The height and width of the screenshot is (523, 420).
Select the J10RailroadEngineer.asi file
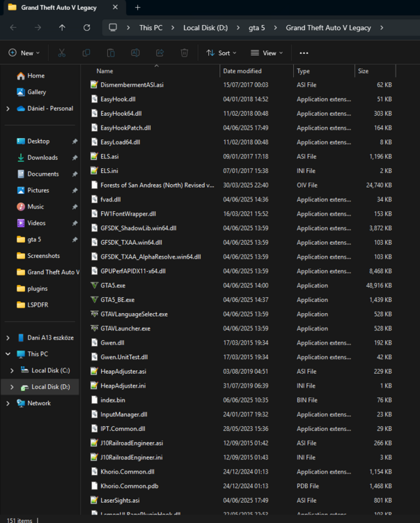[x=132, y=443]
